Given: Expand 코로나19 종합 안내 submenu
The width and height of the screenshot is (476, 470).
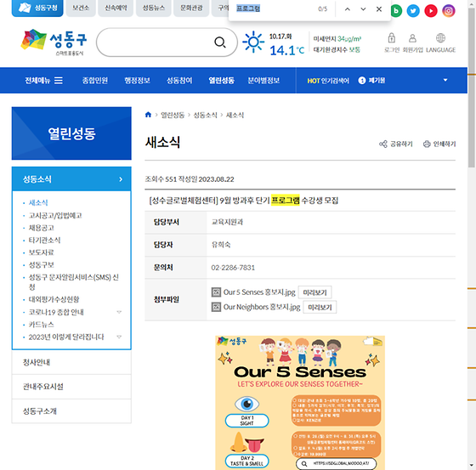Looking at the screenshot, I should pos(119,312).
